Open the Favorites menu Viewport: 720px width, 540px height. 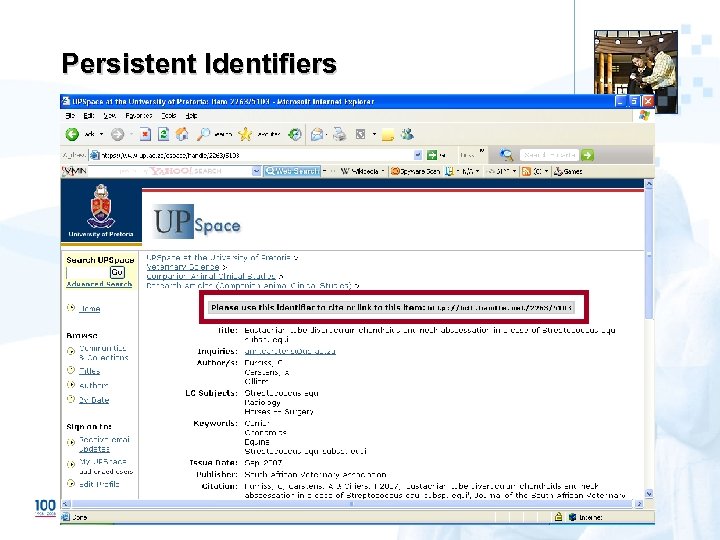click(139, 116)
